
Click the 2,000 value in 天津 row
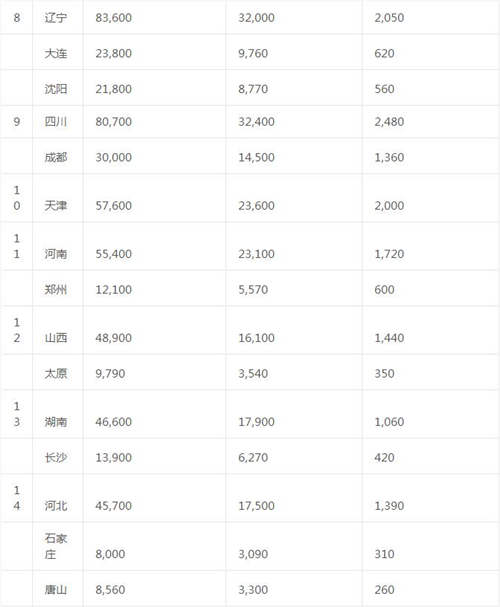(389, 206)
